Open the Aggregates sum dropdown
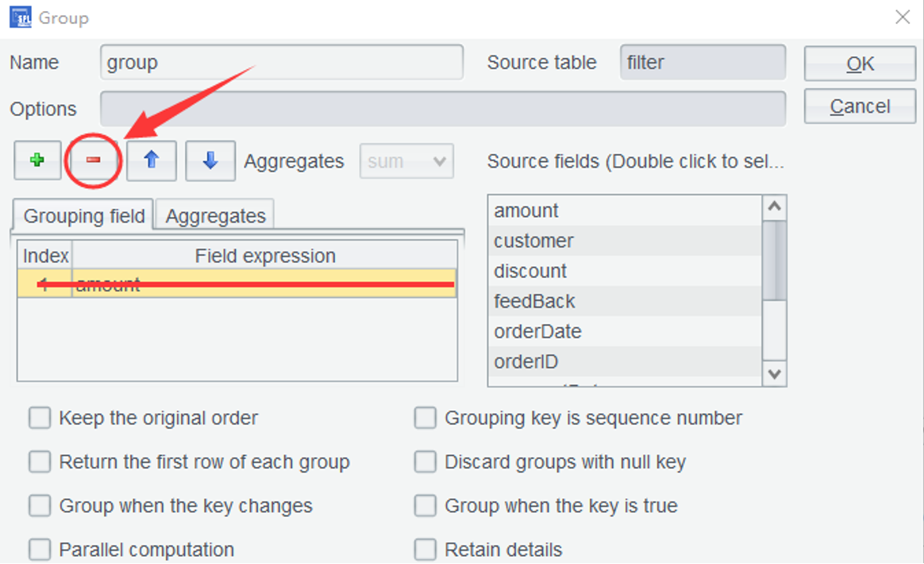 coord(406,161)
